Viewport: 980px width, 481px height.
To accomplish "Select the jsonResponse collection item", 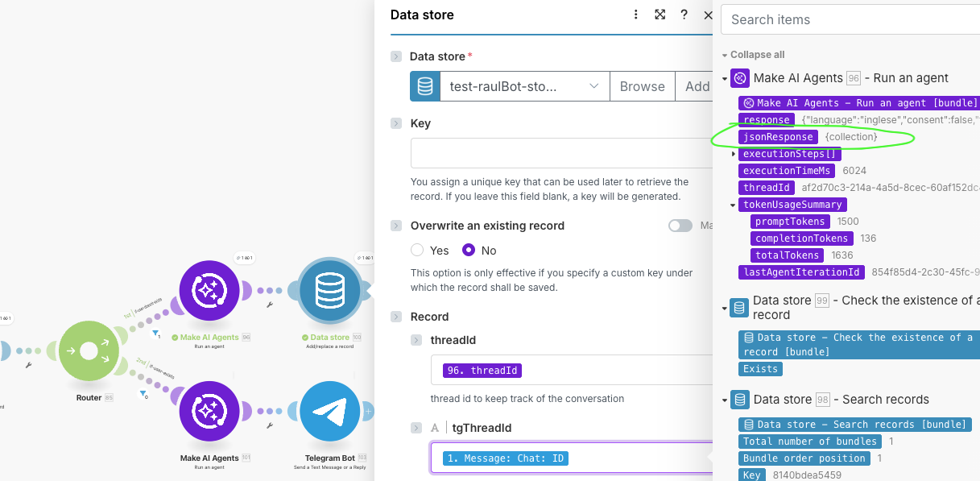I will coord(778,137).
